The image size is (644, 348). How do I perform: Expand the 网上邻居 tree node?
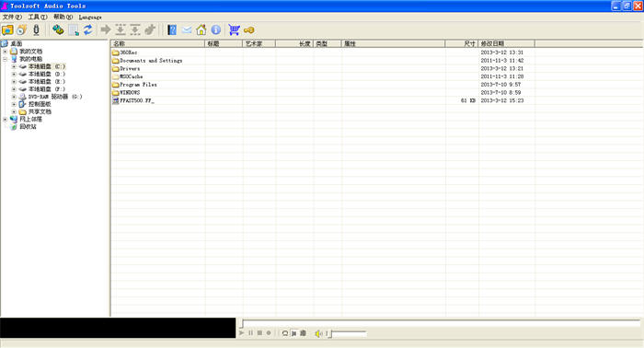pyautogui.click(x=5, y=119)
